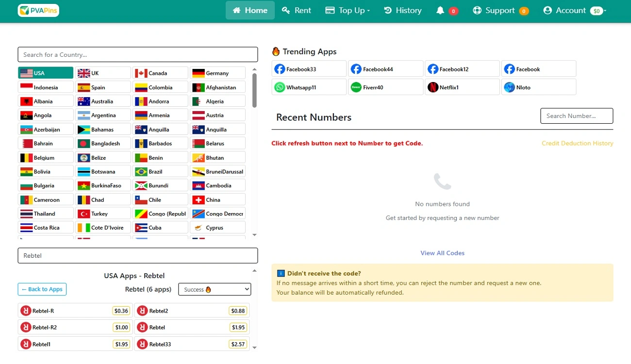Image resolution: width=631 pixels, height=364 pixels.
Task: Click the app list scroll-down arrow
Action: (x=254, y=347)
